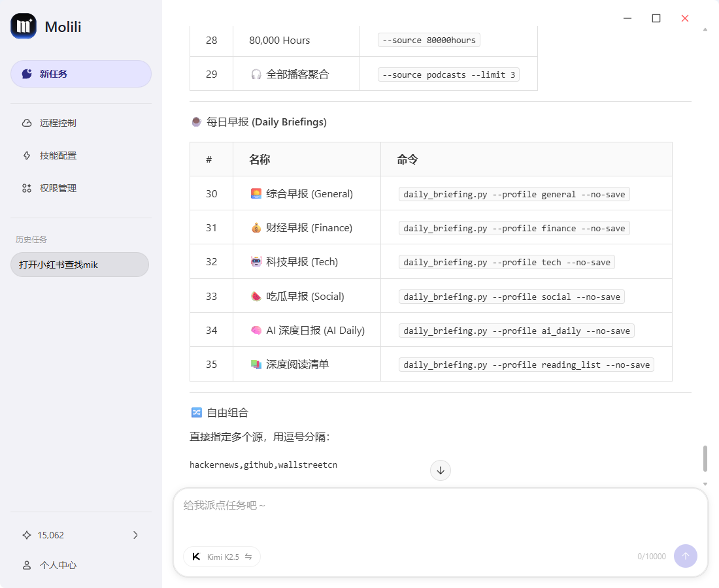Open 个人中心 personal center
Screen dimensions: 719x588
pos(58,565)
